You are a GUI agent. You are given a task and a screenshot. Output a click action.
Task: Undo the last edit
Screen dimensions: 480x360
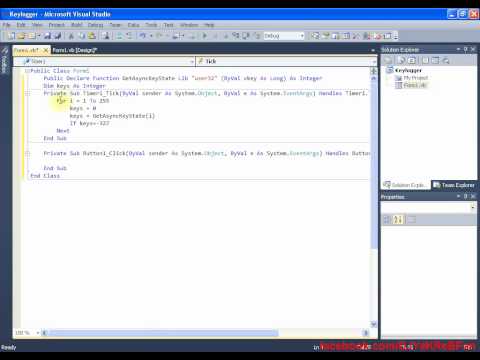[142, 36]
